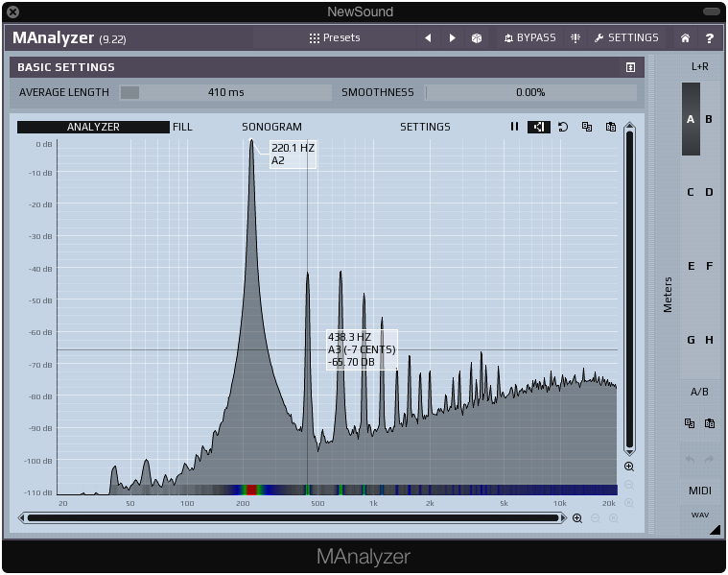Open the analyzer SETTINGS tab

pyautogui.click(x=425, y=127)
